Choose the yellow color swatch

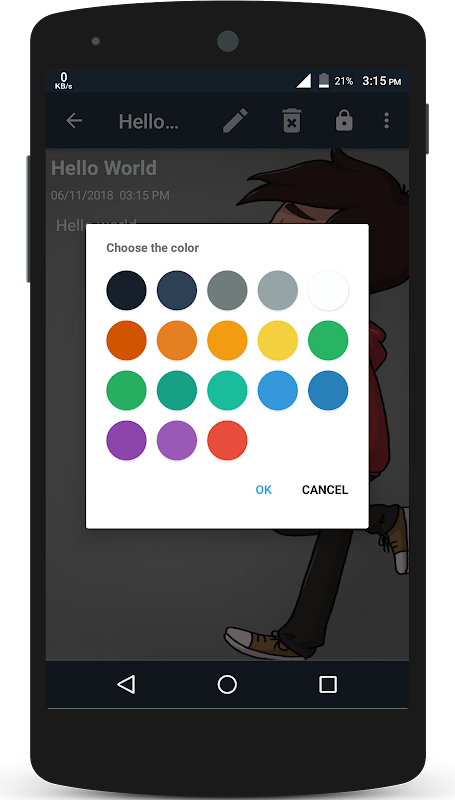(277, 340)
